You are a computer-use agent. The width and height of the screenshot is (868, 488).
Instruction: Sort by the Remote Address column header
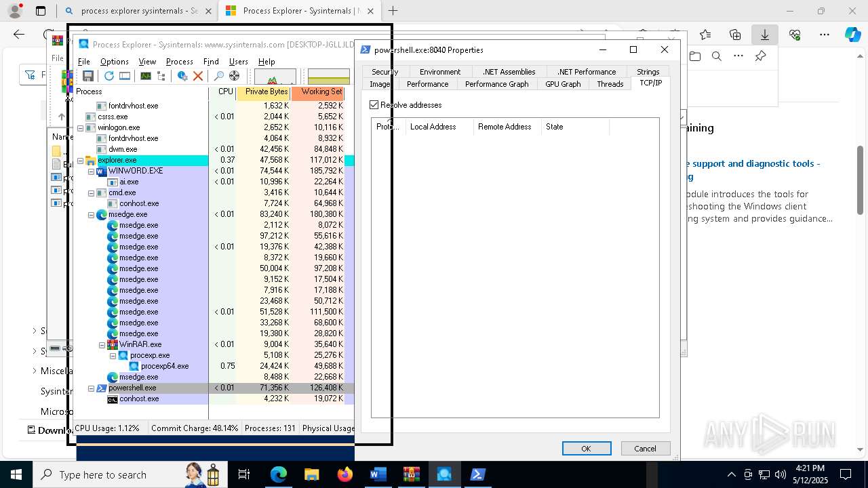click(507, 127)
